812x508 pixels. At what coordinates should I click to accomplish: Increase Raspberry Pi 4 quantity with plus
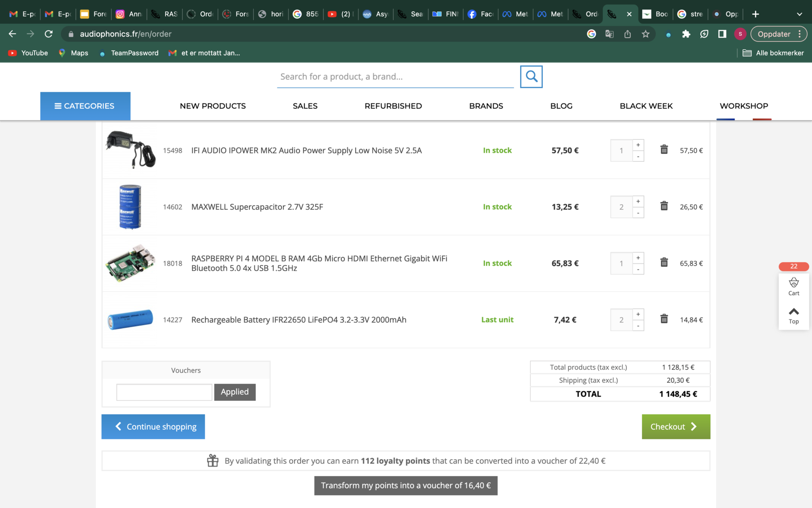tap(638, 258)
